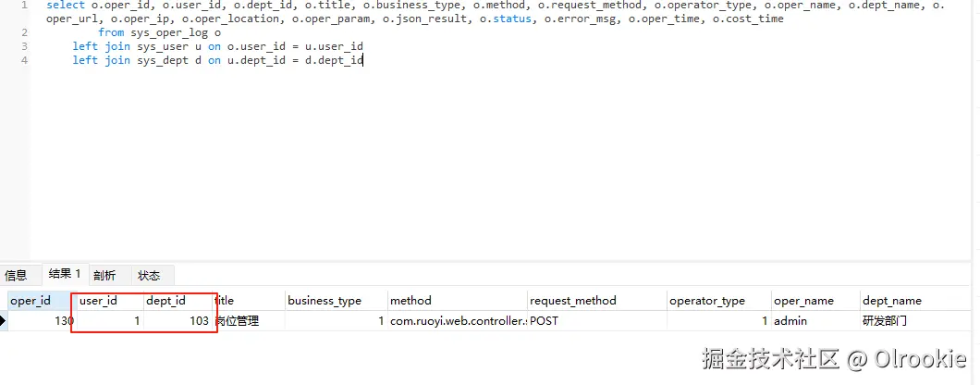Click the user_id column header
The image size is (980, 385).
pyautogui.click(x=109, y=301)
